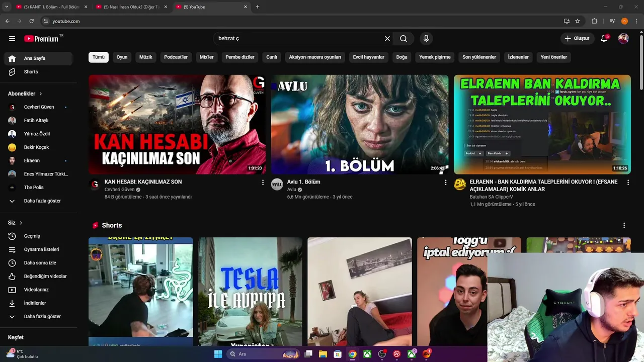Reload the page
This screenshot has width=644, height=362.
31,21
